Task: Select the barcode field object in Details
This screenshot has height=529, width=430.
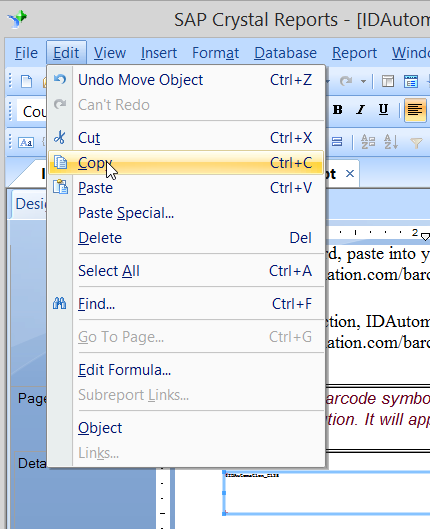Action: pyautogui.click(x=326, y=492)
